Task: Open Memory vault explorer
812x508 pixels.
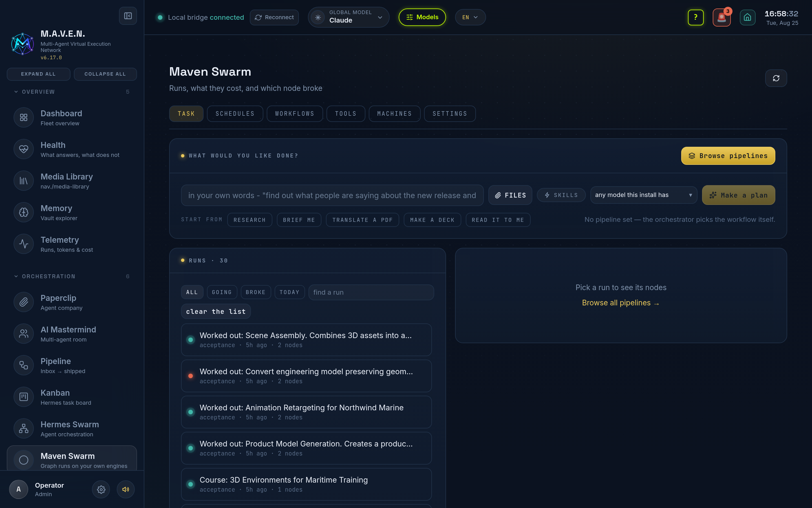Action: [x=72, y=212]
